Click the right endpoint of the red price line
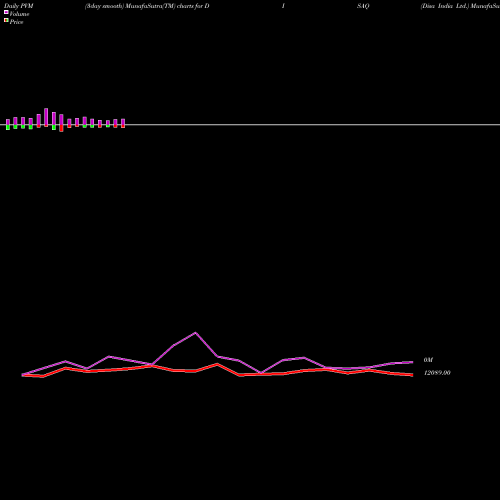This screenshot has height=500, width=500. coord(412,375)
